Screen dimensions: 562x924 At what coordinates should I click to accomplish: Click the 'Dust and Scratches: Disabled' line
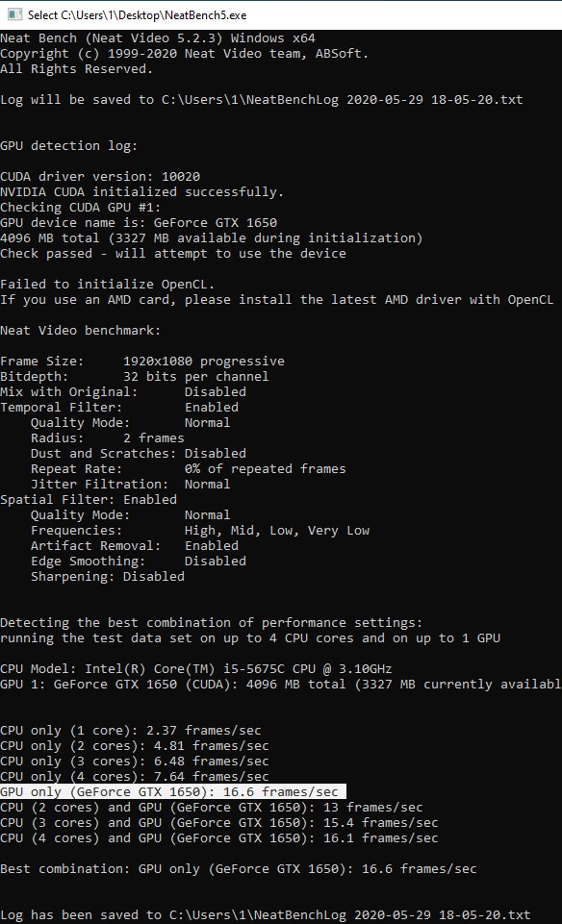pos(139,453)
